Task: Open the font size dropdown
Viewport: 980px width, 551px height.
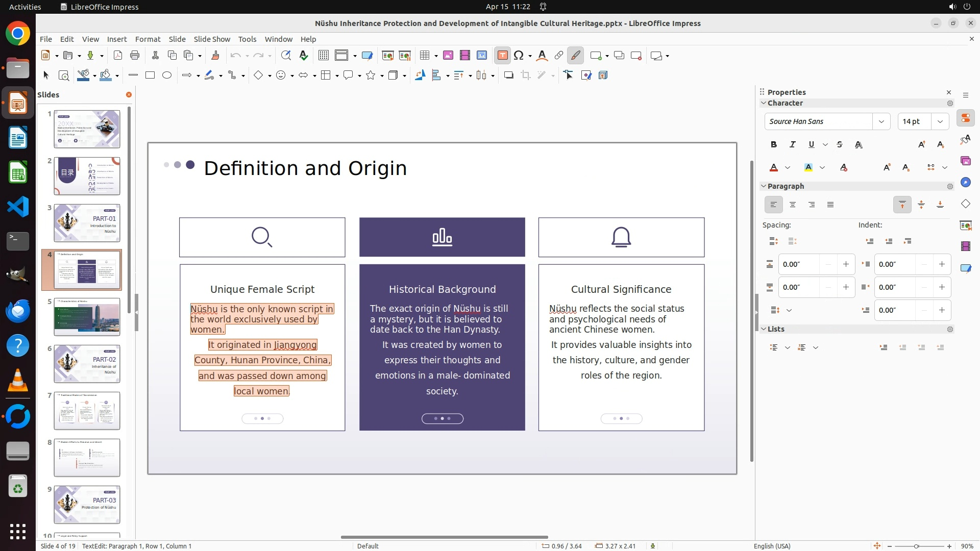Action: pyautogui.click(x=940, y=121)
